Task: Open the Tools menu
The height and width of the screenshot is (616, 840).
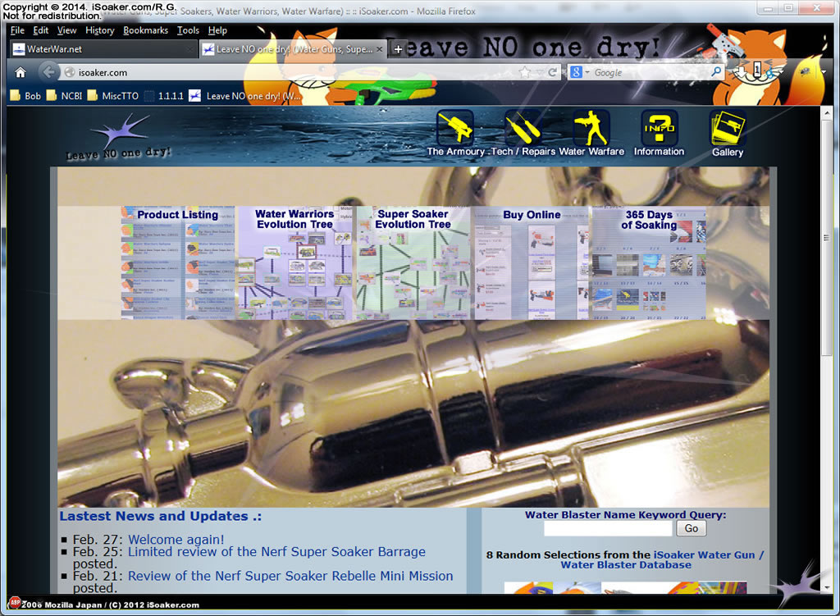Action: (x=188, y=30)
